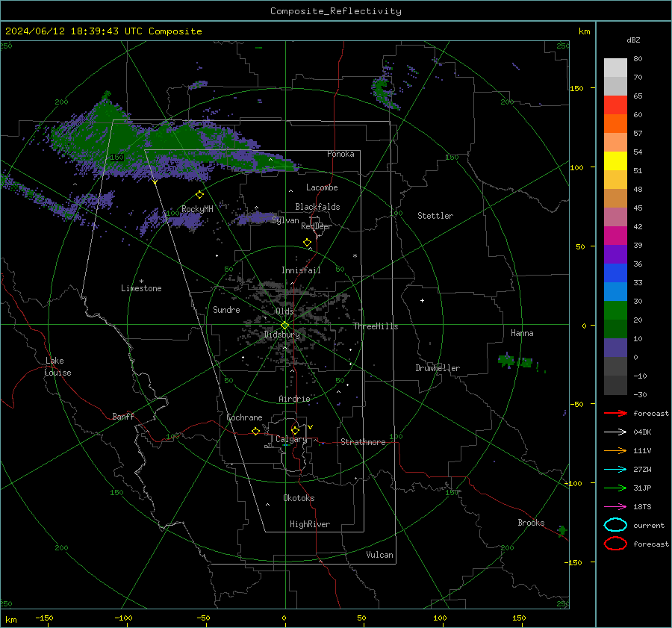Click the Sylvan label on map

pyautogui.click(x=285, y=220)
